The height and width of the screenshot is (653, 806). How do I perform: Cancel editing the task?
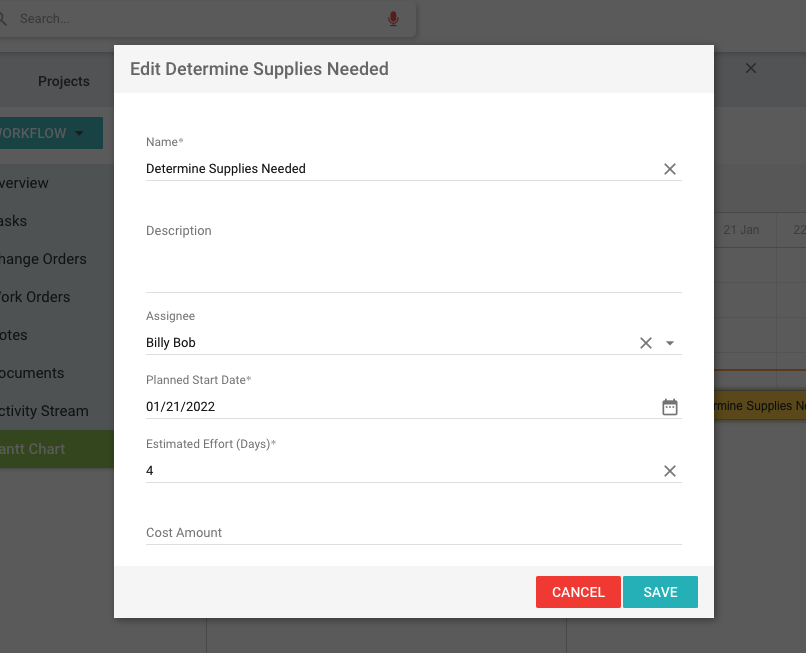[x=578, y=592]
